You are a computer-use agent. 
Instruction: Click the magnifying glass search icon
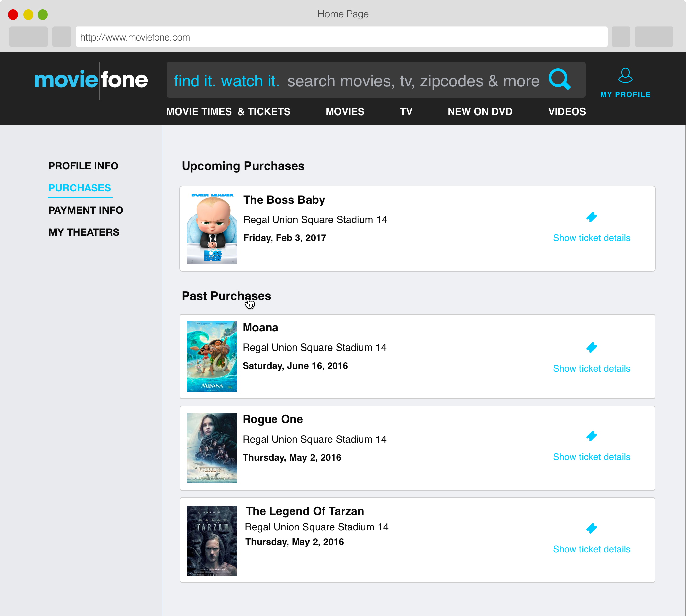click(559, 80)
